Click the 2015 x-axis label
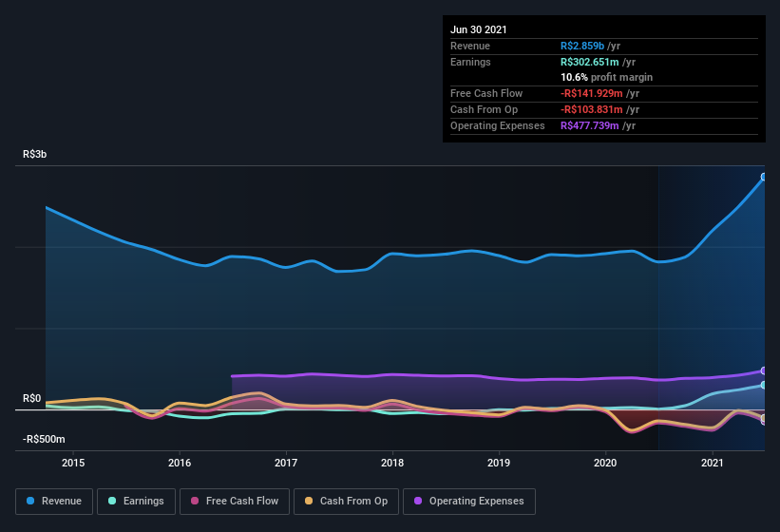 pyautogui.click(x=73, y=463)
